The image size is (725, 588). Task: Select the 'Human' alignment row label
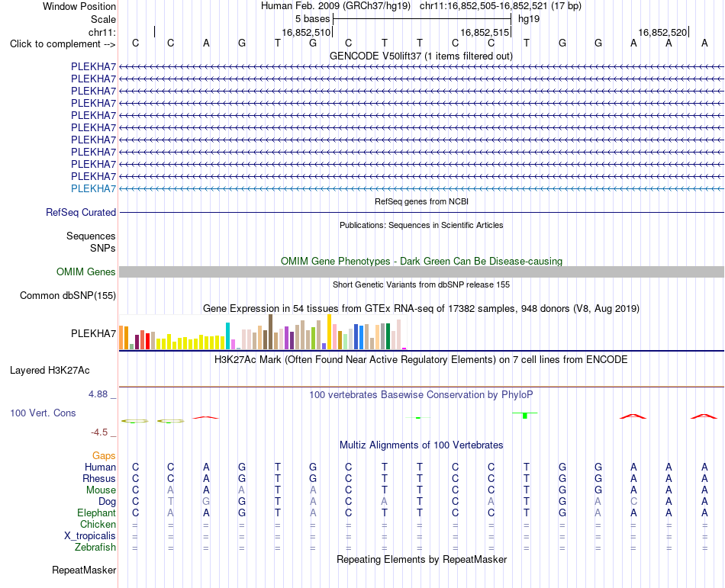(100, 467)
